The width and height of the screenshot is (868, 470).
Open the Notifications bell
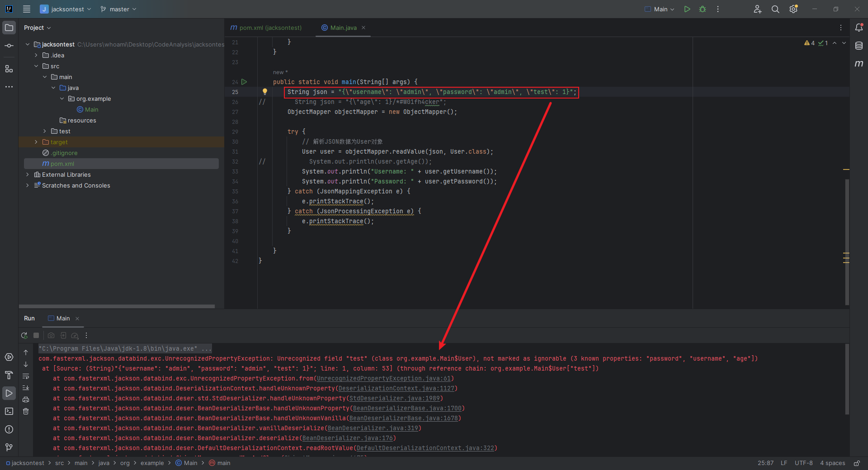[x=859, y=28]
